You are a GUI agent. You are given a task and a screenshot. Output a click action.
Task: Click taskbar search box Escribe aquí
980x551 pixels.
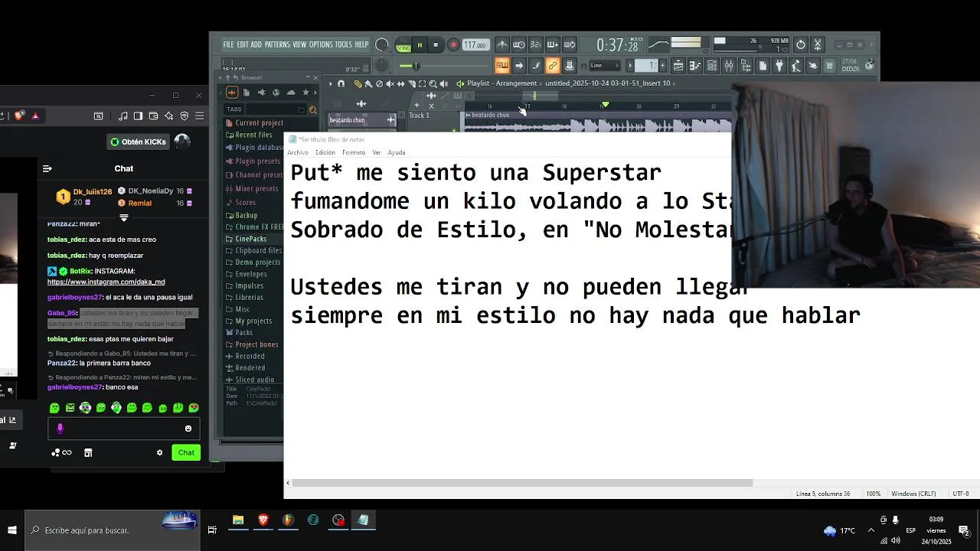coord(113,530)
